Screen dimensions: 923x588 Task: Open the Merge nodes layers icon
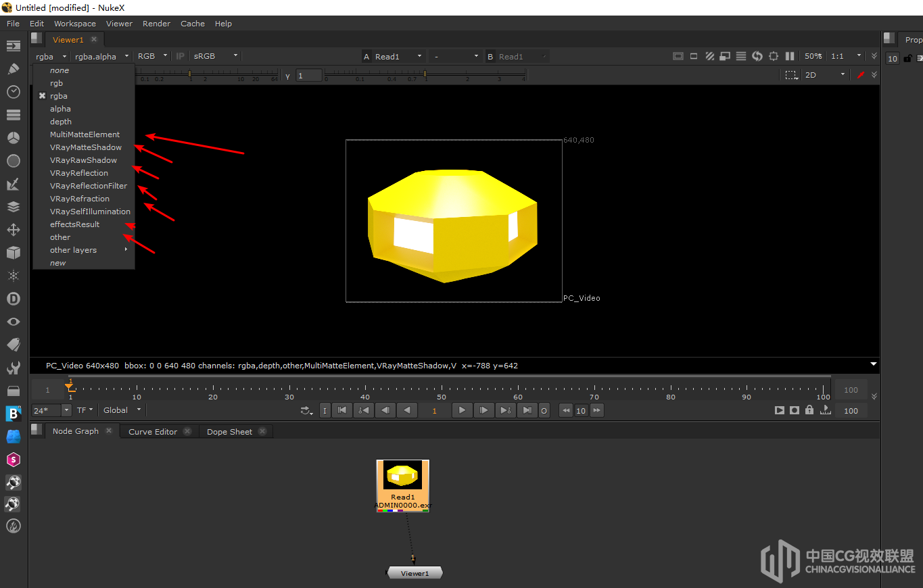pyautogui.click(x=14, y=207)
